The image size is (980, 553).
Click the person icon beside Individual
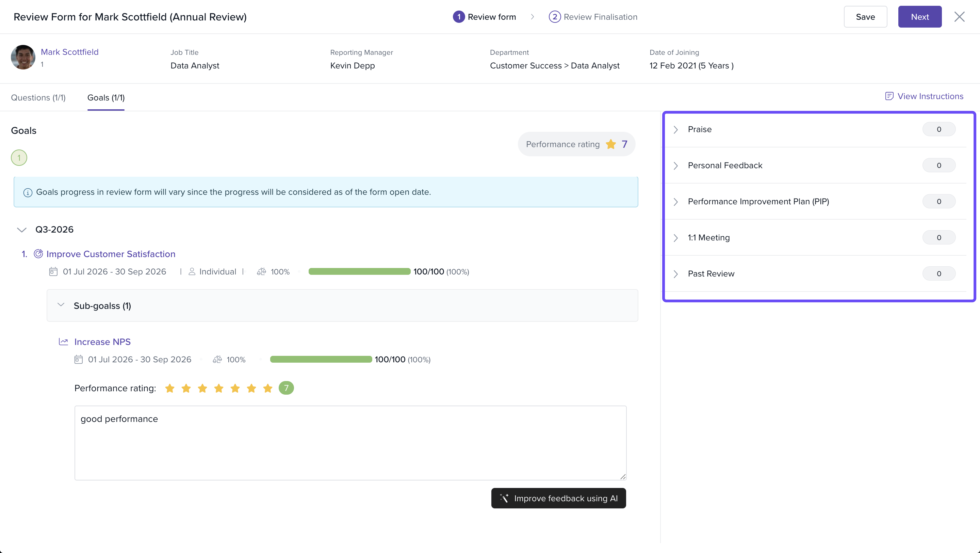(x=192, y=272)
